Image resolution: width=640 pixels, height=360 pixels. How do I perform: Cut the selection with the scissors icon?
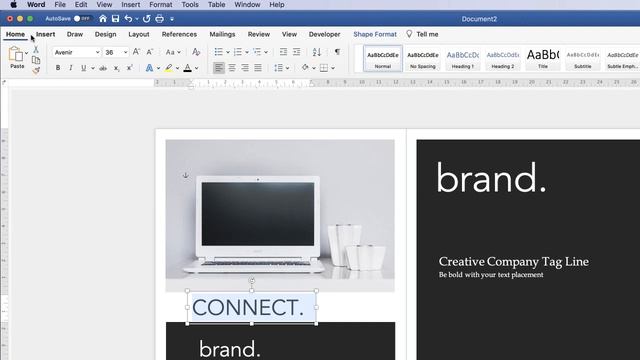(x=36, y=50)
